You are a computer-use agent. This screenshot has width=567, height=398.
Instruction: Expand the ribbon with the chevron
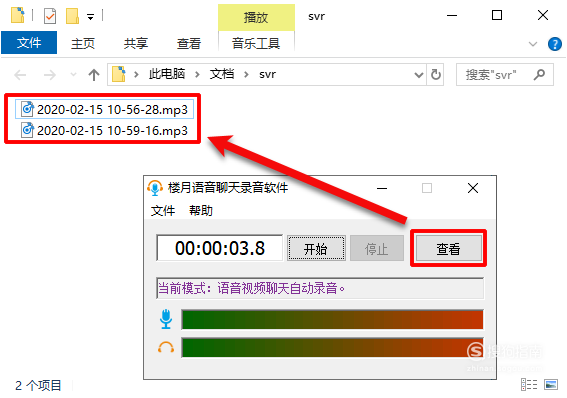533,44
